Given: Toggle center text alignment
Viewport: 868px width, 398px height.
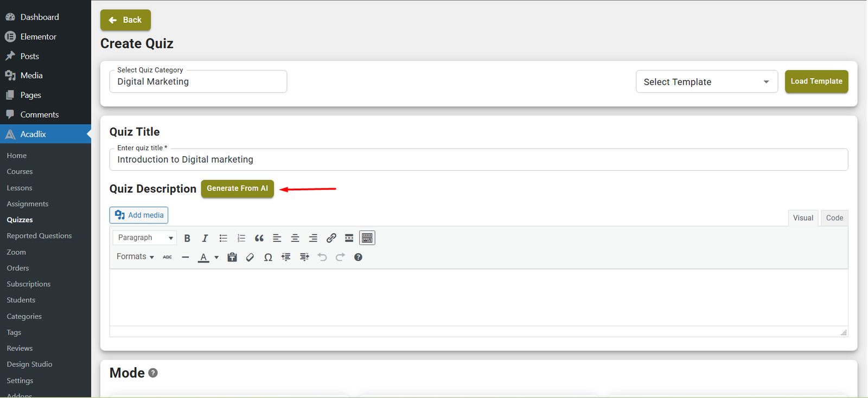Looking at the screenshot, I should pos(295,238).
